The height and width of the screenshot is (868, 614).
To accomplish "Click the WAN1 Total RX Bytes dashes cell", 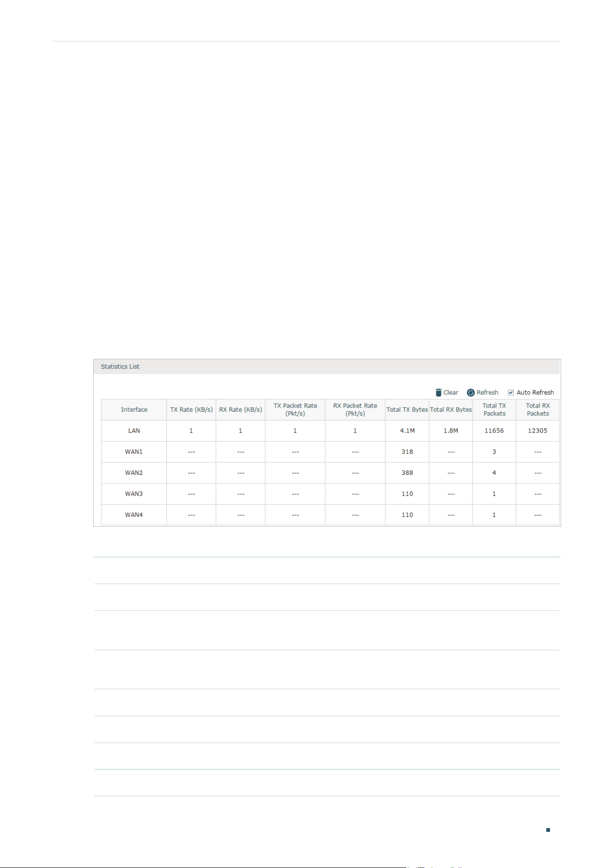I will 451,452.
